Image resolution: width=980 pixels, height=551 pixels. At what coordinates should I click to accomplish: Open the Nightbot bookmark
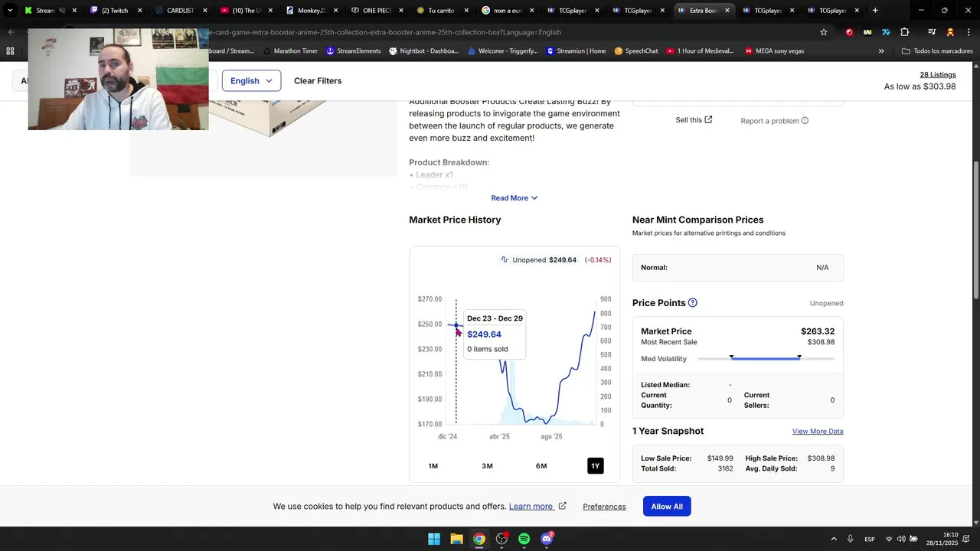[x=423, y=51]
